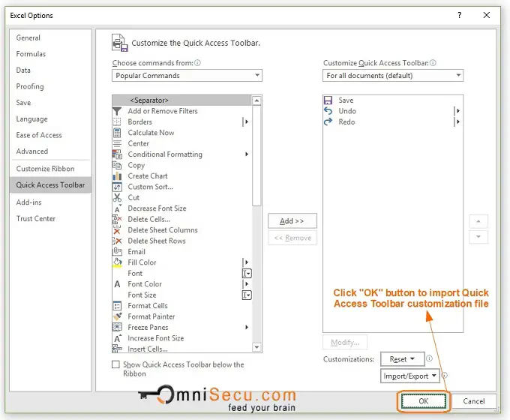The width and height of the screenshot is (510, 420).
Task: Click the Insert Cells icon
Action: (x=117, y=349)
